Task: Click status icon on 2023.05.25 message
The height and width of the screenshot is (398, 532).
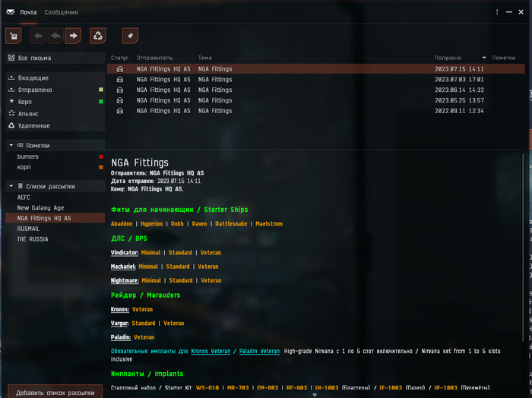Action: click(x=120, y=100)
